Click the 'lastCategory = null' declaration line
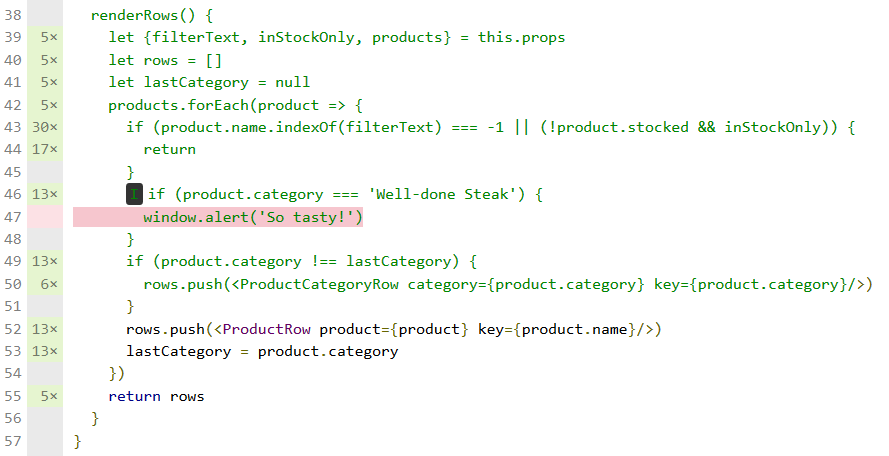 (209, 82)
